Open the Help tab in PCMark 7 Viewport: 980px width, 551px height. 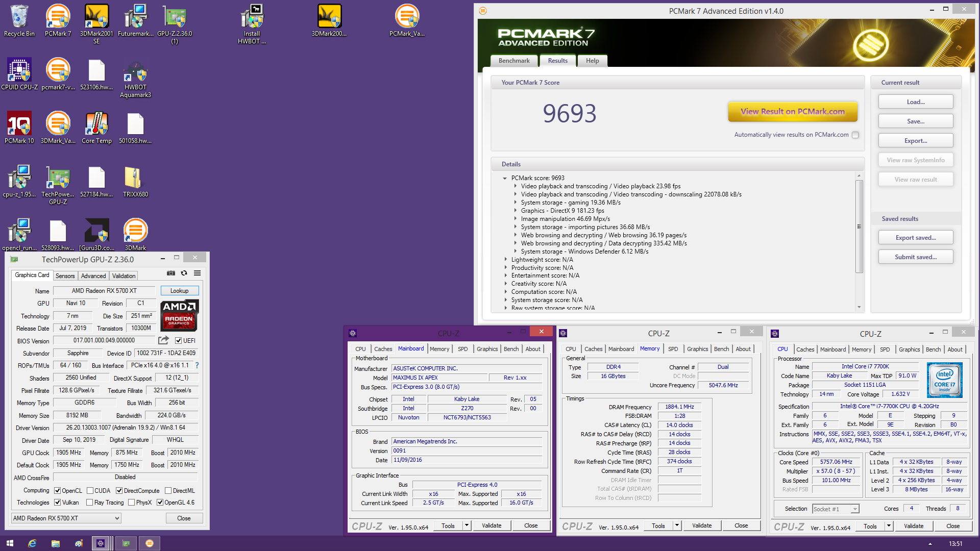[592, 61]
